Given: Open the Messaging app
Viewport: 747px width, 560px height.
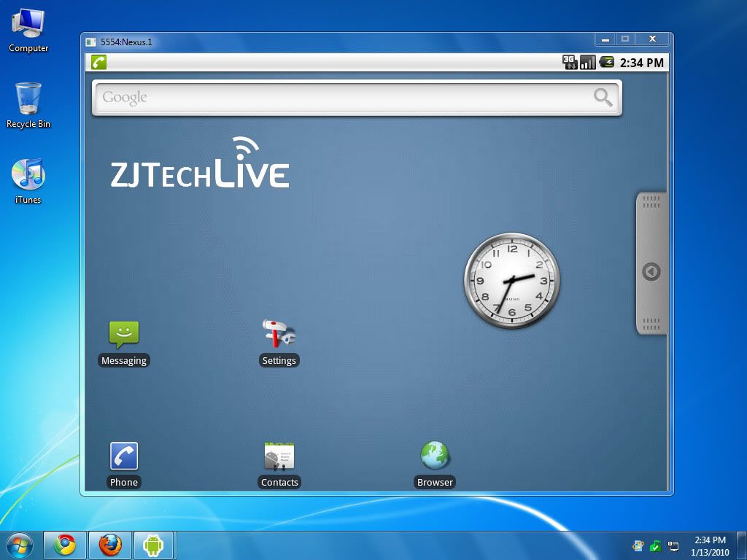Looking at the screenshot, I should coord(123,335).
